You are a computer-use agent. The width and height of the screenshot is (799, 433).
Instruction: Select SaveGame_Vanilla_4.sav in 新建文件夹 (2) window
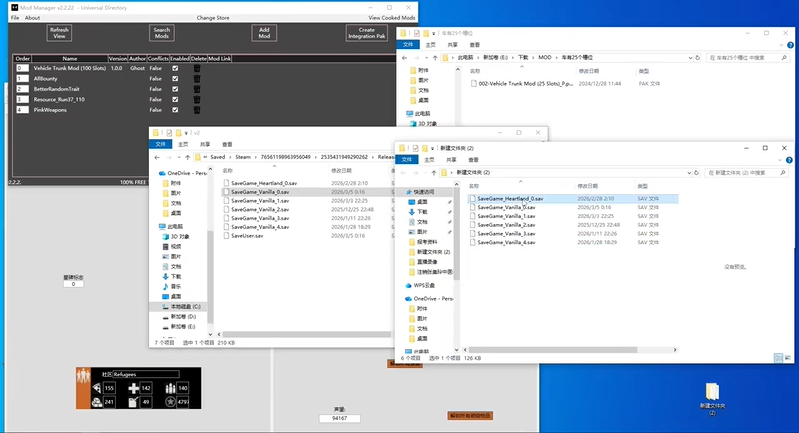[x=507, y=242]
